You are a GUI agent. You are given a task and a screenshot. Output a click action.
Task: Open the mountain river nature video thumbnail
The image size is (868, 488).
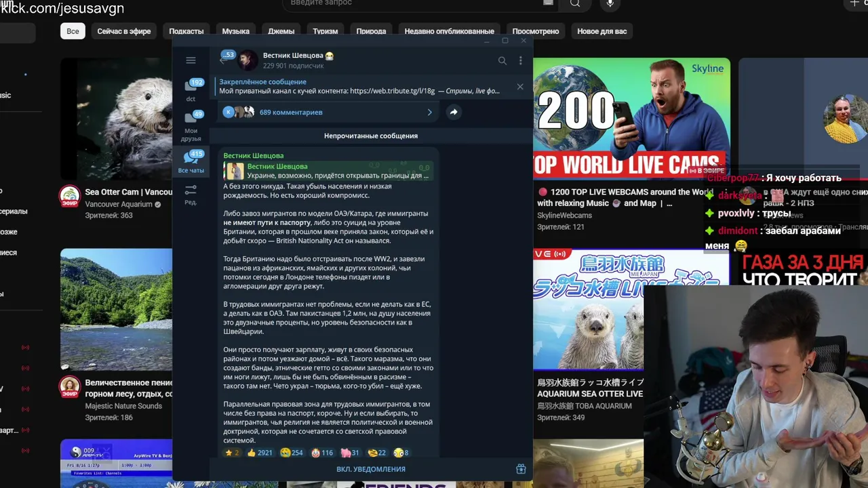point(116,310)
